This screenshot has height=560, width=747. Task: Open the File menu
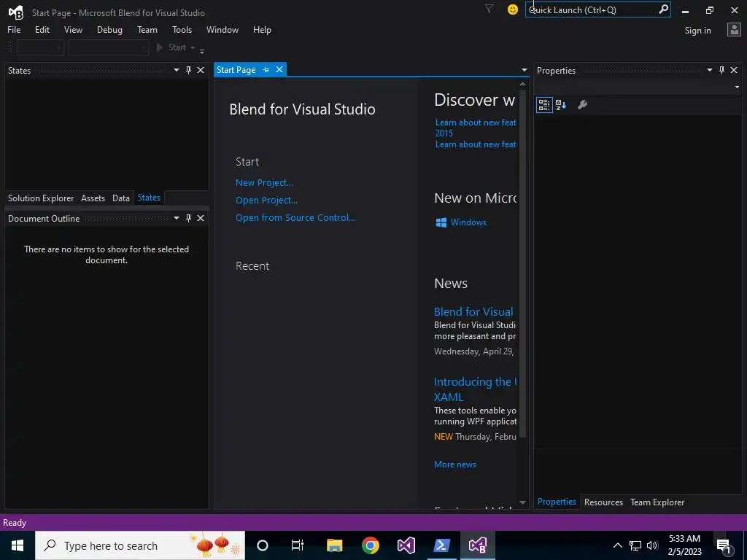(x=14, y=29)
